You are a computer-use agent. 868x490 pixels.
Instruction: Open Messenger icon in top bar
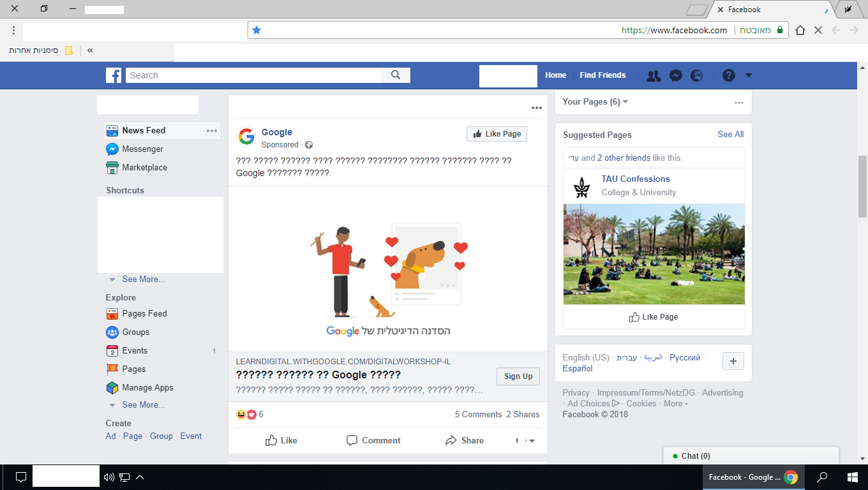pos(676,75)
